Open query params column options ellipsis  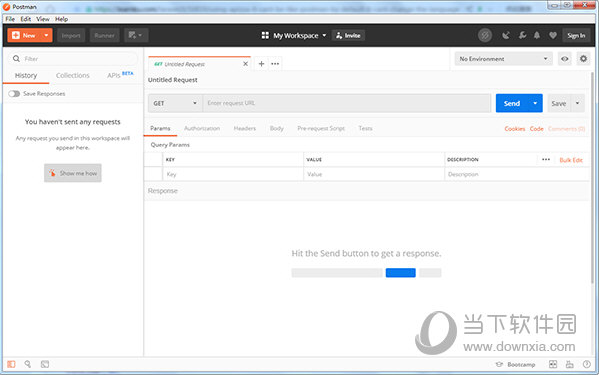(x=546, y=160)
